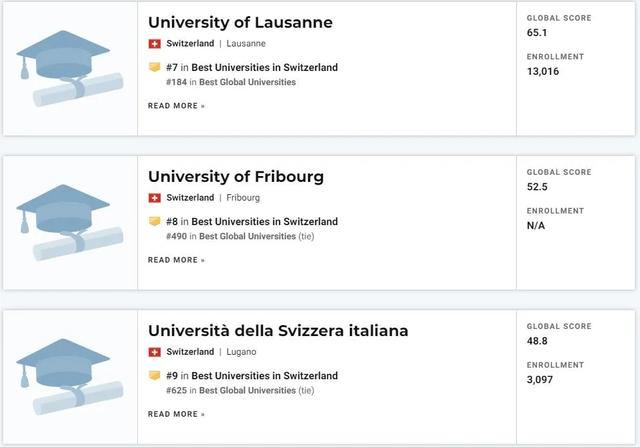Click the Swiss flag beside Fribourg
The image size is (640, 447).
click(154, 198)
